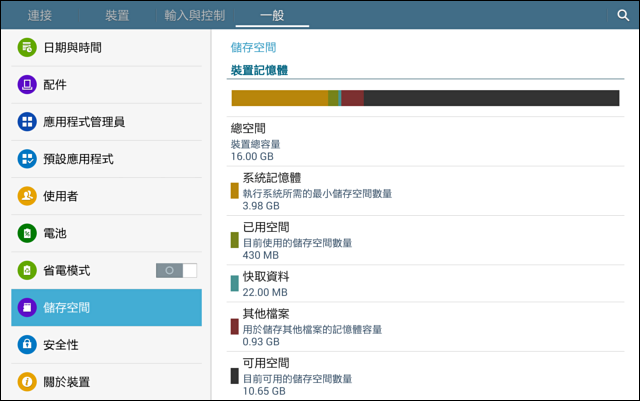The width and height of the screenshot is (640, 401).
Task: Click 用於儲存其他檔案的記憶體容量 description
Action: [x=312, y=330]
